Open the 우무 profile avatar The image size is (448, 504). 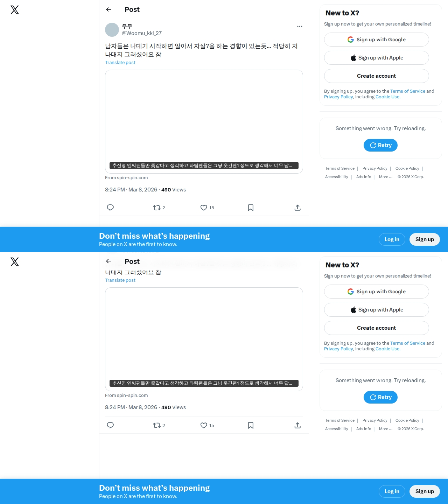coord(112,30)
